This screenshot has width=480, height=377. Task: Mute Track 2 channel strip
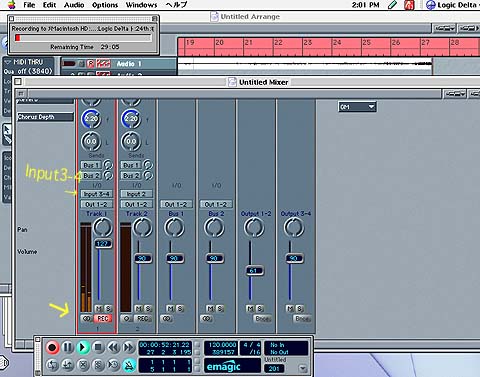pos(139,309)
